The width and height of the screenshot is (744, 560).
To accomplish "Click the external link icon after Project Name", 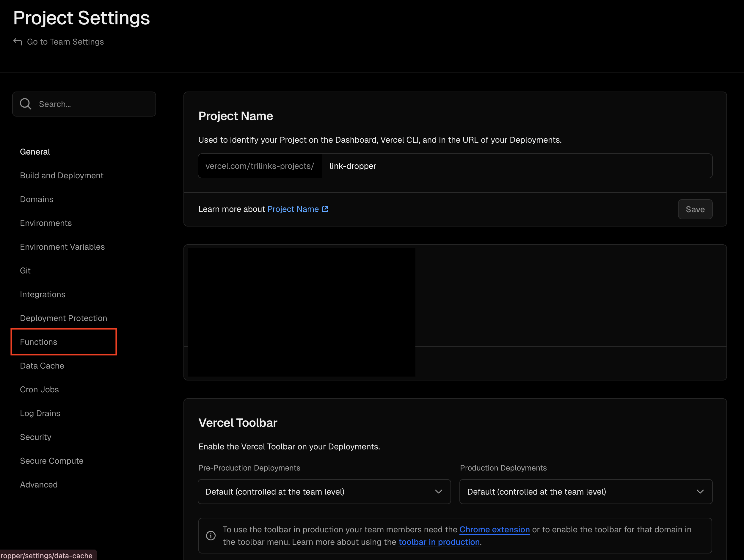I will (x=325, y=209).
